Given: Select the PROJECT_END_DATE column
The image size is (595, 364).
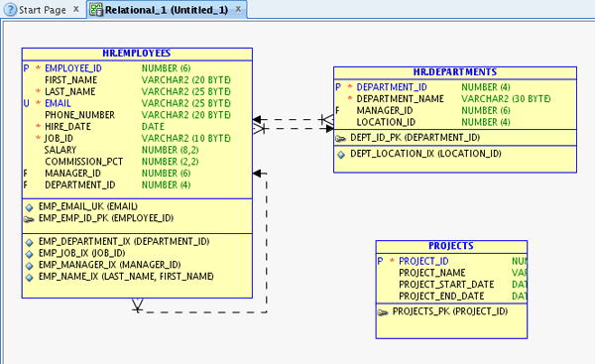Looking at the screenshot, I should click(441, 297).
